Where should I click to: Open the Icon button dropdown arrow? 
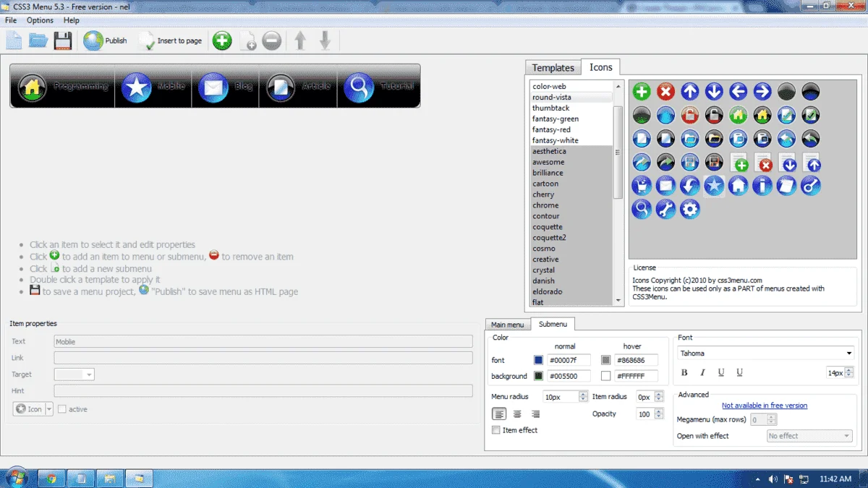(49, 409)
